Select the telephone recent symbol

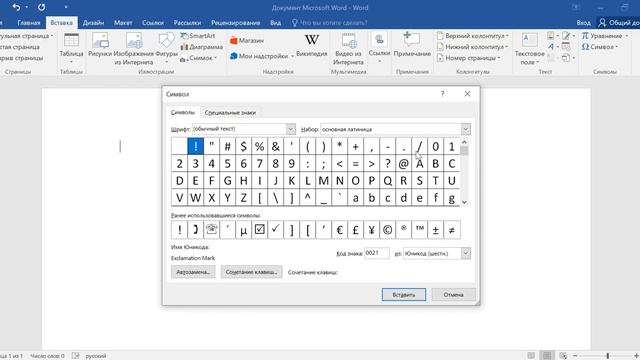coord(211,230)
